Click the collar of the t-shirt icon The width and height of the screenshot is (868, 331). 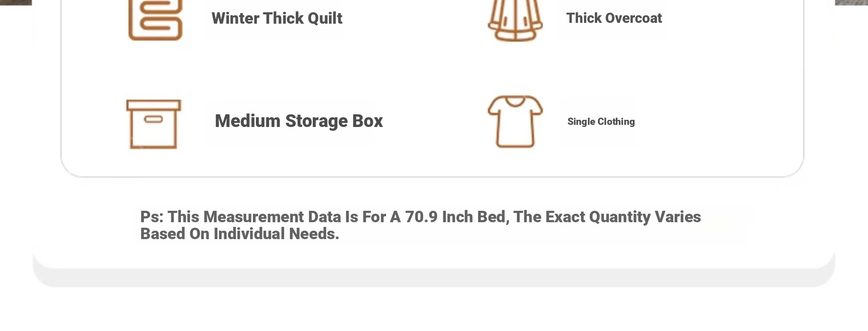coord(515,102)
